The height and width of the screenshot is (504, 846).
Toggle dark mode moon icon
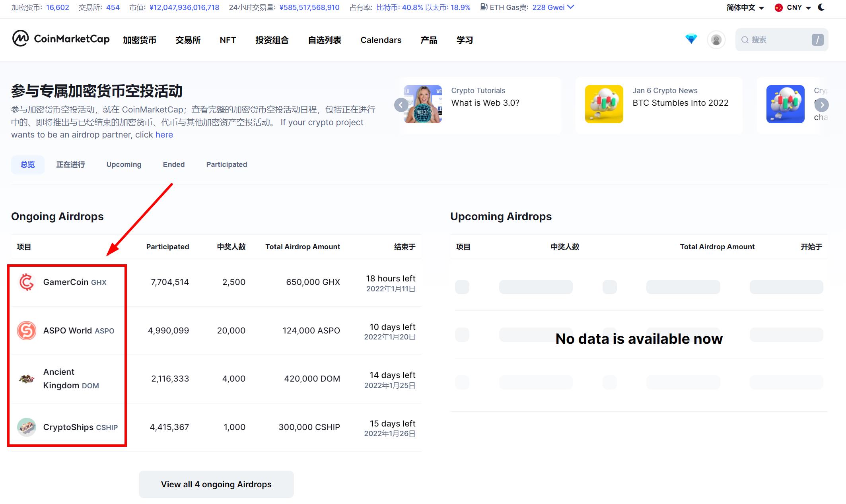821,7
